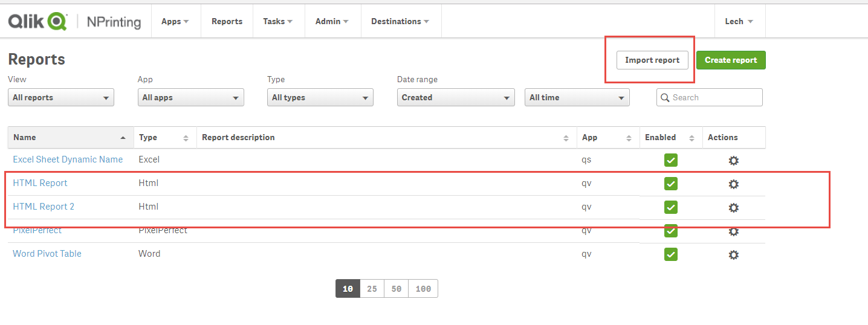Viewport: 868px width, 325px height.
Task: Click the Import report button
Action: click(x=652, y=60)
